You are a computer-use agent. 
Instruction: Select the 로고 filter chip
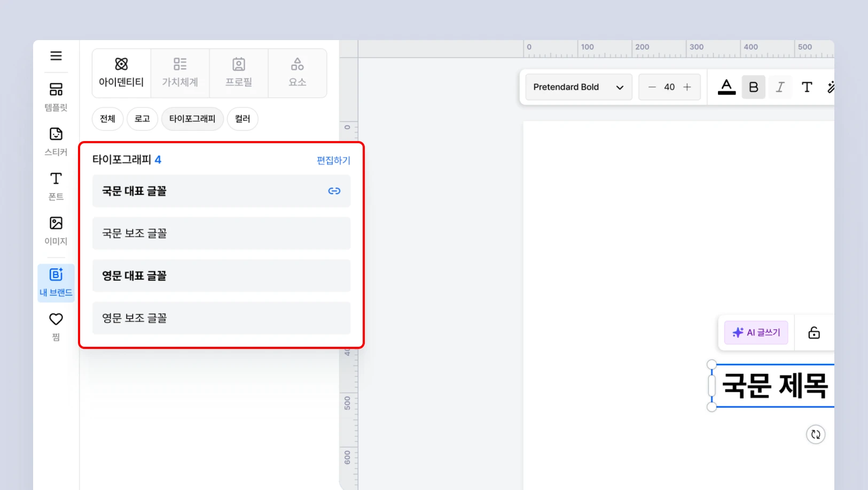click(x=142, y=119)
